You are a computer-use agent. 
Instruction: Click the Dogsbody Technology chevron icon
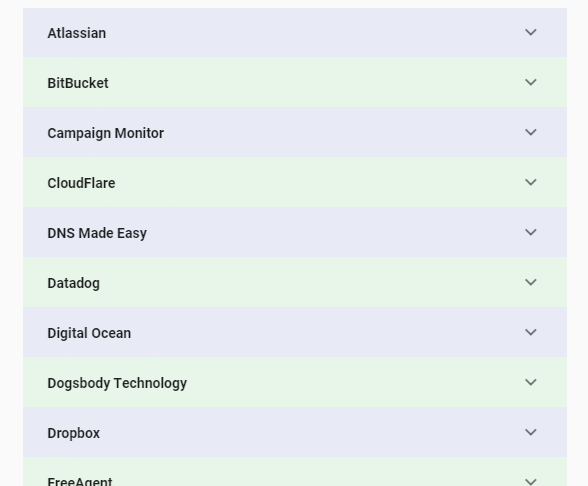tap(531, 382)
